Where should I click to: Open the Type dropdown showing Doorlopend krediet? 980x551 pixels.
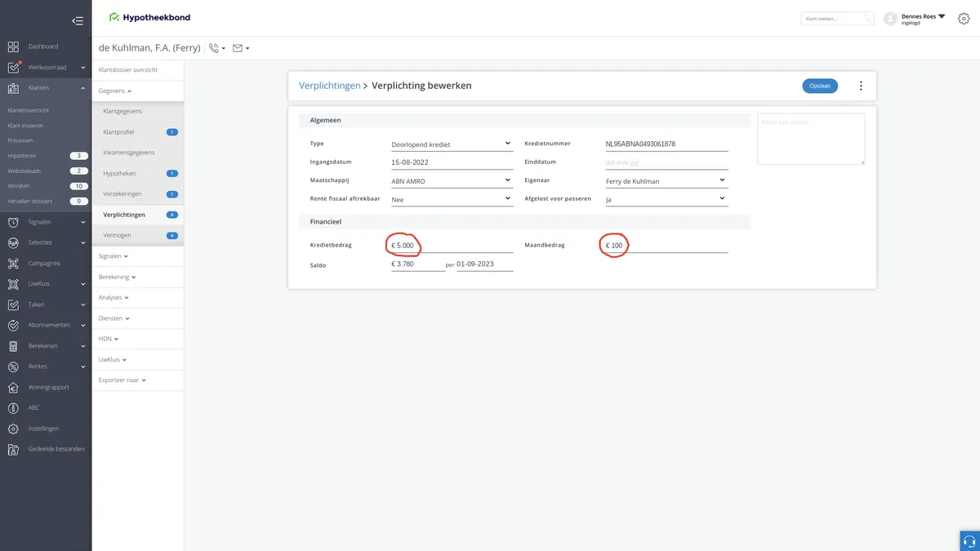click(452, 144)
